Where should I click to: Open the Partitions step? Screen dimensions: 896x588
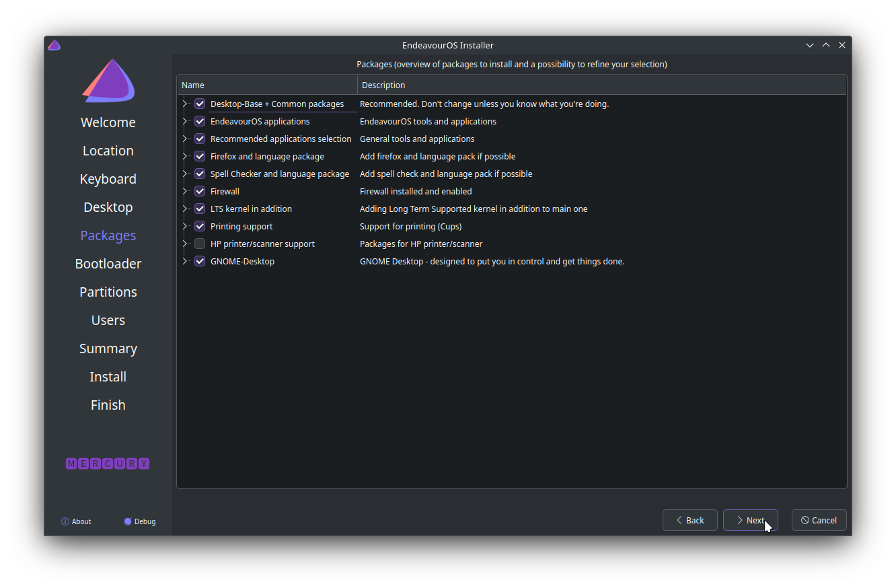point(108,292)
